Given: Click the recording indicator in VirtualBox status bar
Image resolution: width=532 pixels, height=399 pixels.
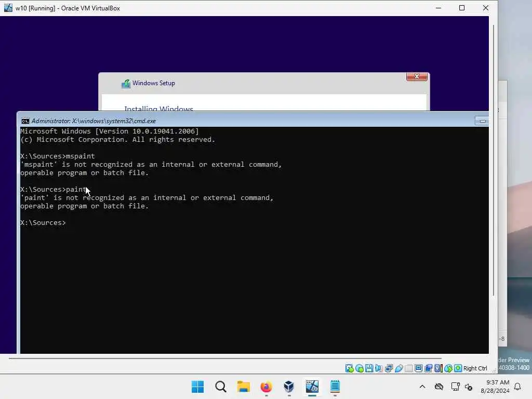Looking at the screenshot, I should [428, 368].
